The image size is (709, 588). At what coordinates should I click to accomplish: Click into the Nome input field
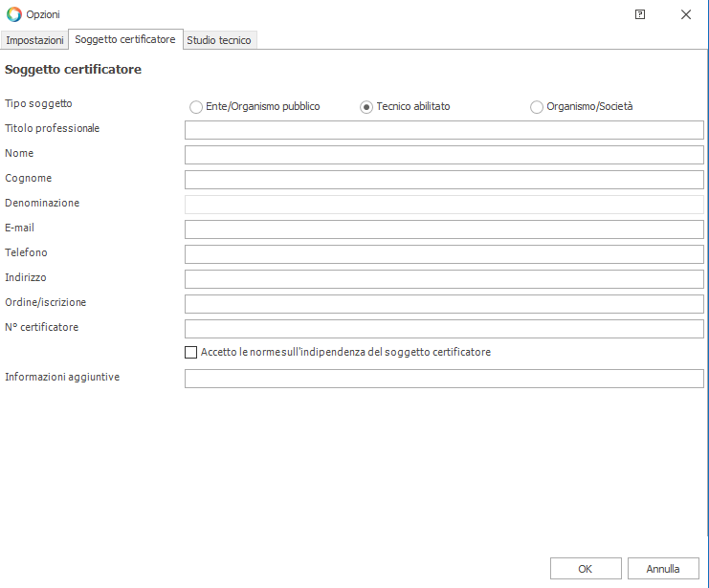point(444,155)
